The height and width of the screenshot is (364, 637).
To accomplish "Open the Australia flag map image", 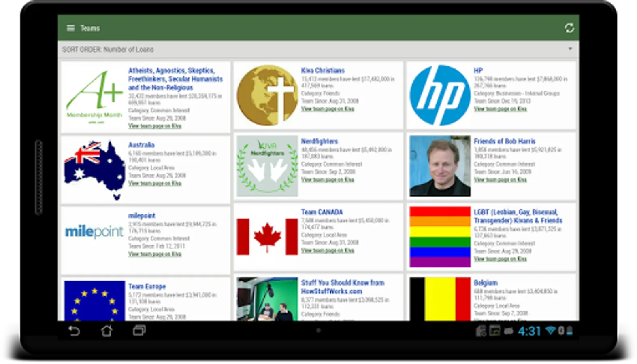I will [x=94, y=170].
